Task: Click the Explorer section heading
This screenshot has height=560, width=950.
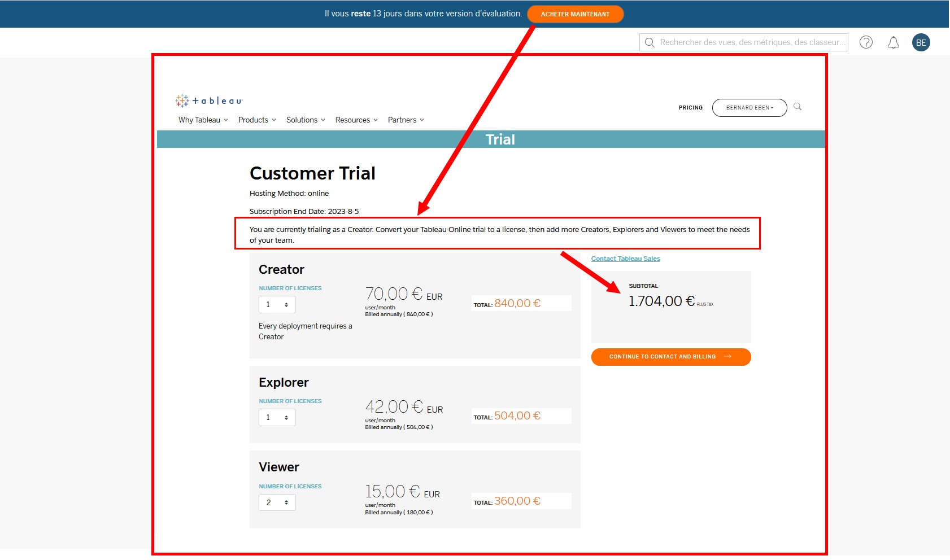Action: [284, 382]
